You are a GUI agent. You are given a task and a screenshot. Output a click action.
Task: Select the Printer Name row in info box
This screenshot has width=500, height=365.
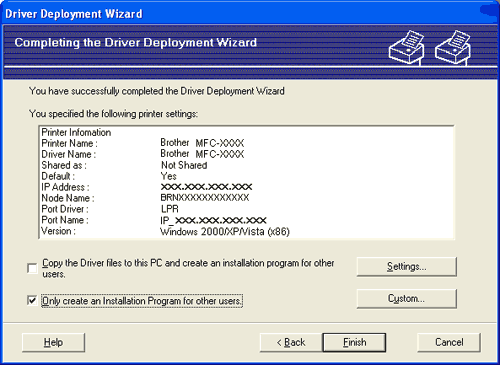(143, 143)
